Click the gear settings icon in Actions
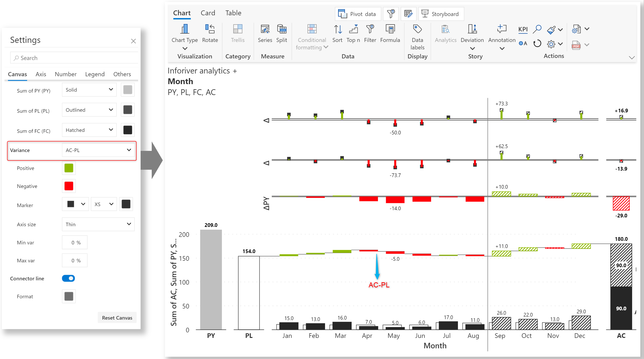 (551, 44)
